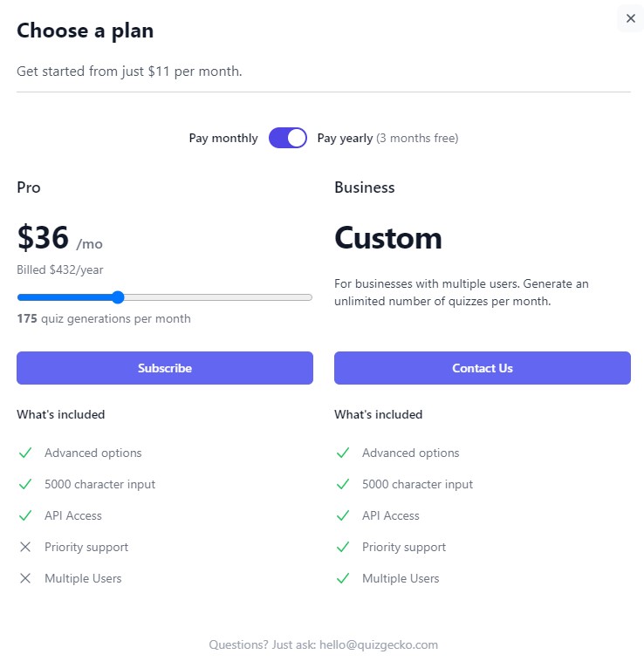Close the Choose a plan dialog
Image resolution: width=644 pixels, height=668 pixels.
tap(630, 18)
